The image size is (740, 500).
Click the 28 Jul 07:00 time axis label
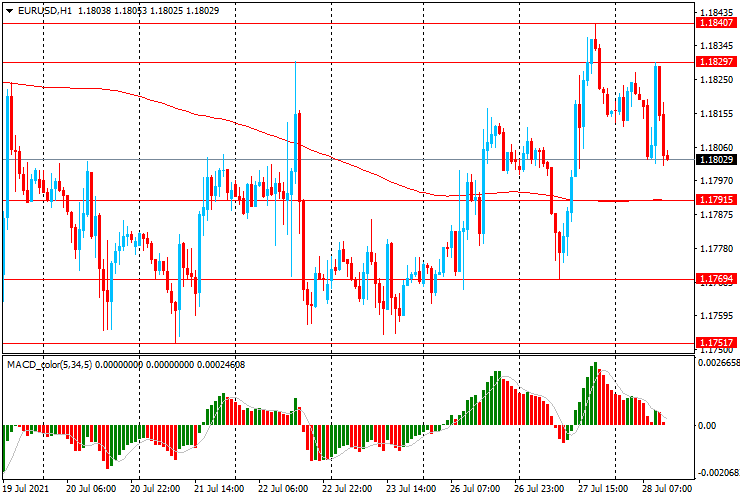coord(667,488)
